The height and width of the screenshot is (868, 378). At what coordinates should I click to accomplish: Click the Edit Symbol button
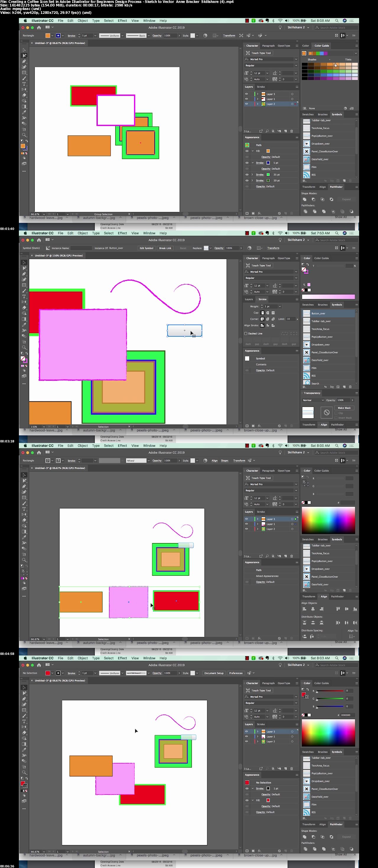[x=146, y=248]
